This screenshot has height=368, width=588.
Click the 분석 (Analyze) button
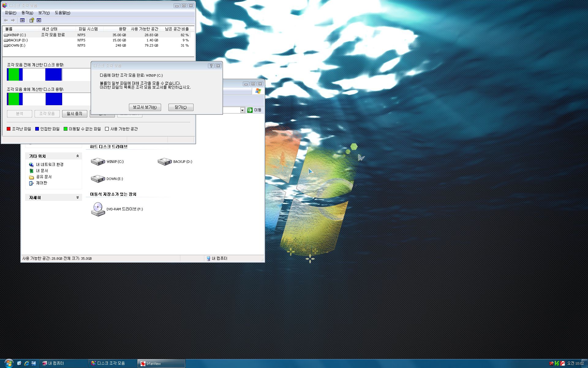pyautogui.click(x=20, y=114)
